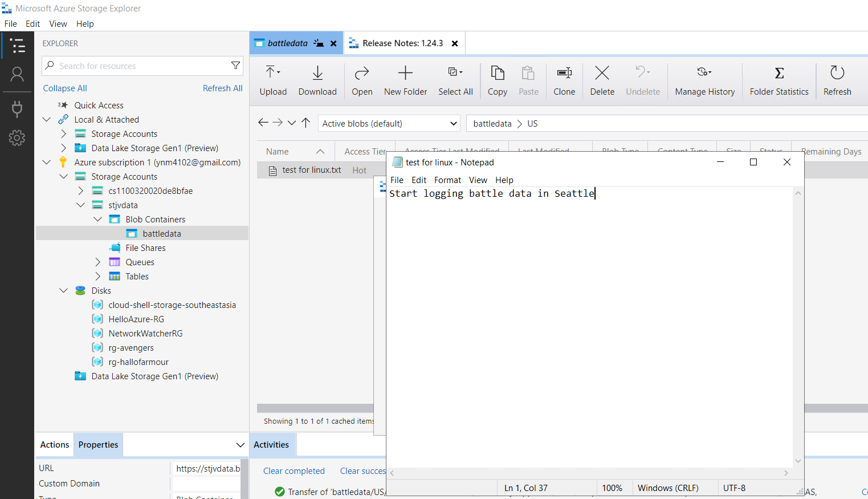This screenshot has width=868, height=499.
Task: Select the HelloAzure-RG disk group
Action: pos(136,319)
